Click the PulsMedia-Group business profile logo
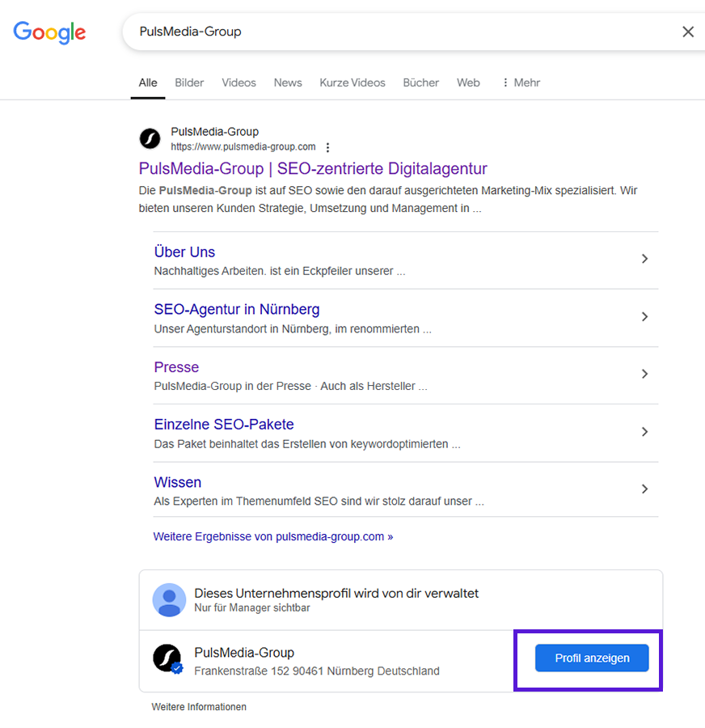This screenshot has width=705, height=728. coord(167,658)
